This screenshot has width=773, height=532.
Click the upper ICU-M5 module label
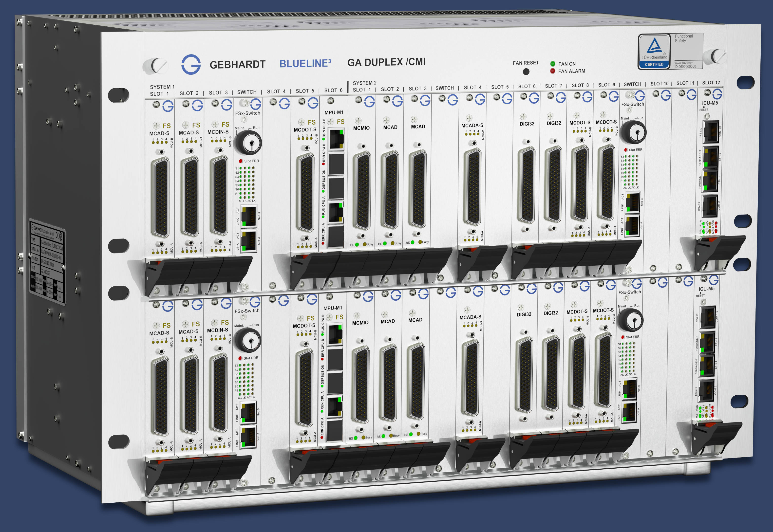710,103
